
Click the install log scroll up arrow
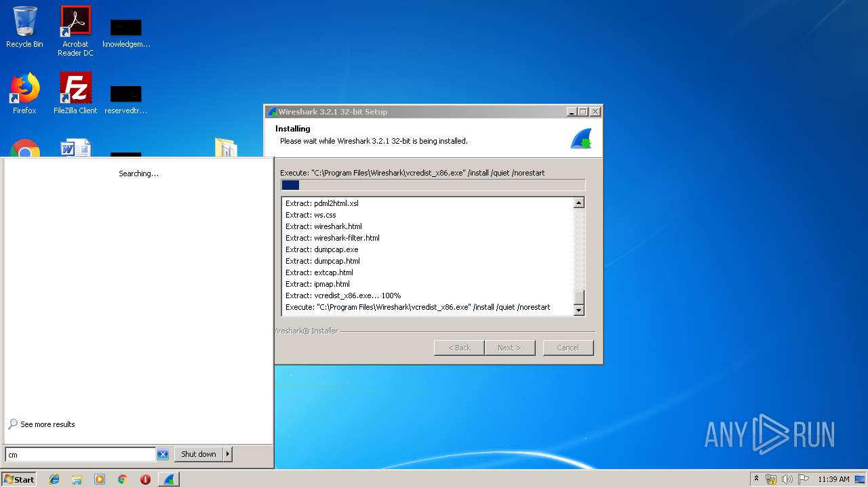tap(578, 203)
